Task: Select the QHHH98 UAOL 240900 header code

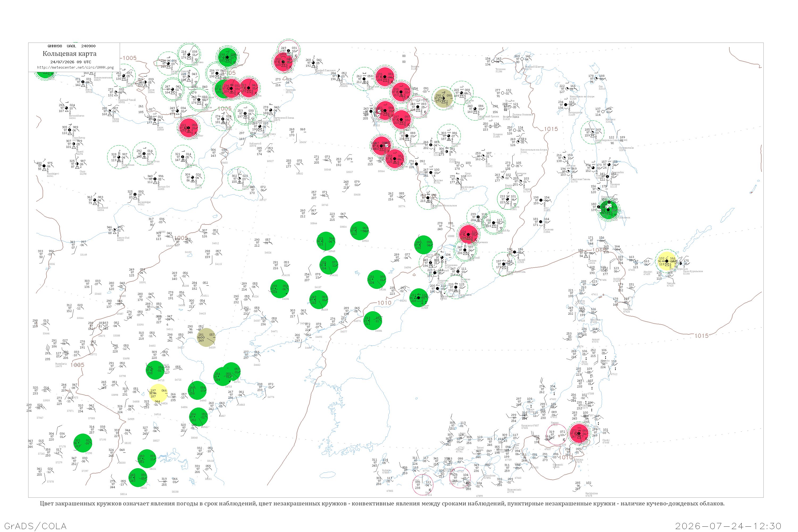Action: (x=72, y=46)
